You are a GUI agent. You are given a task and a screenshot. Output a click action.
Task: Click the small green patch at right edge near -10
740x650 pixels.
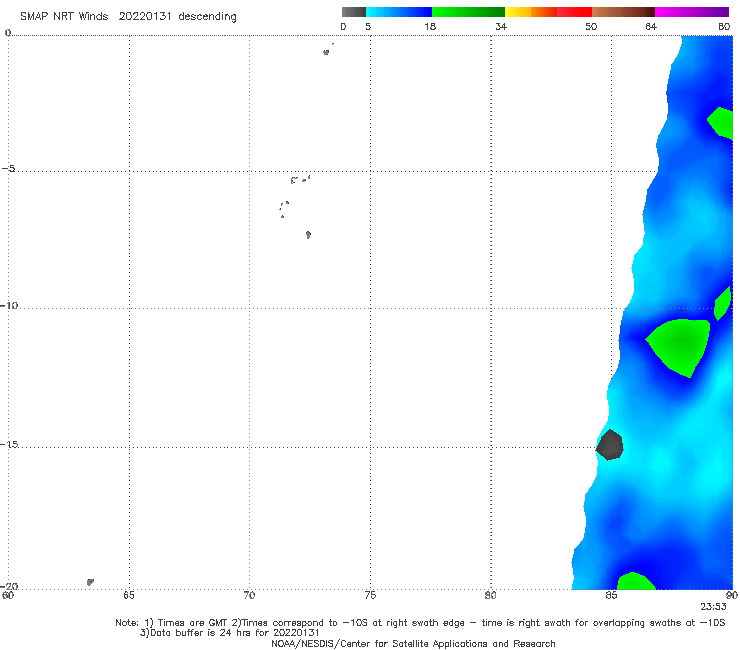(x=723, y=304)
